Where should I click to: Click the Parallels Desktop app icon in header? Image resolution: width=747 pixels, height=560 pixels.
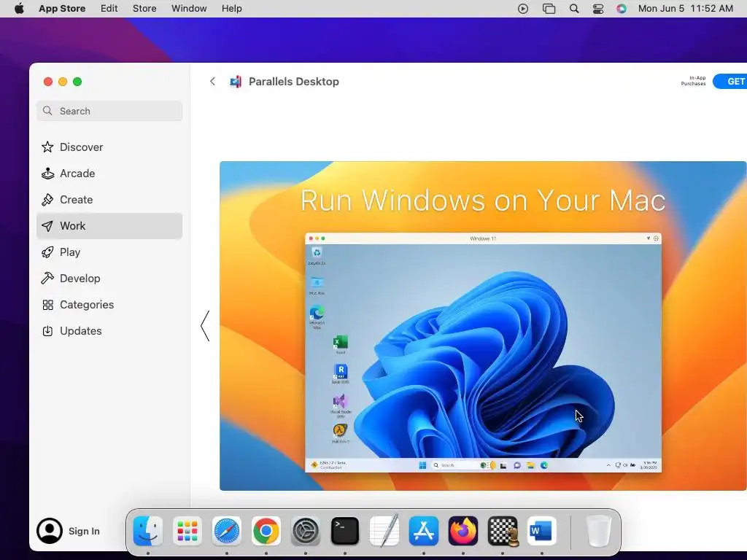236,82
